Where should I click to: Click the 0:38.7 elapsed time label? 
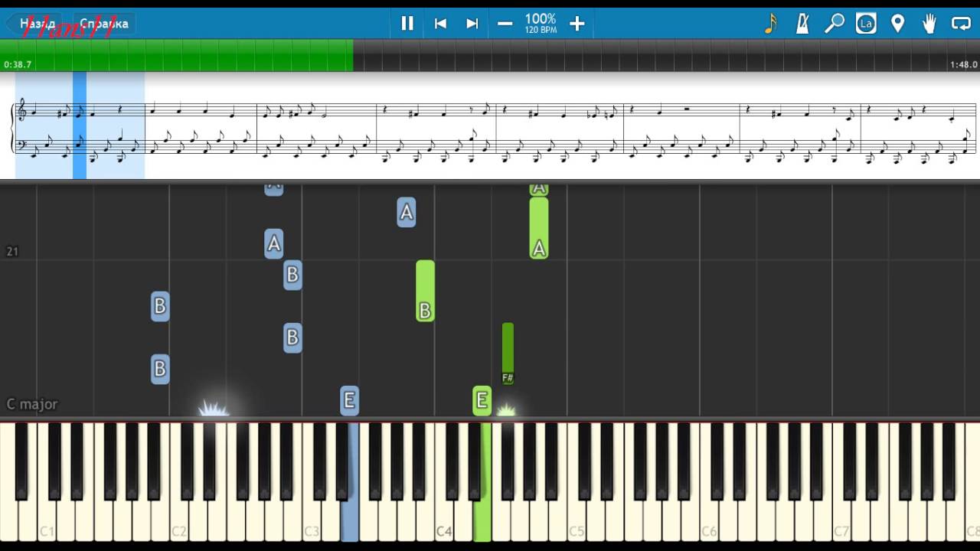(x=18, y=65)
